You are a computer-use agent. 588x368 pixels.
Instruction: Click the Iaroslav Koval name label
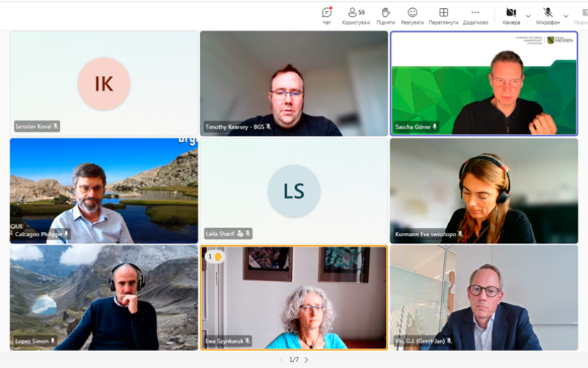tap(37, 127)
